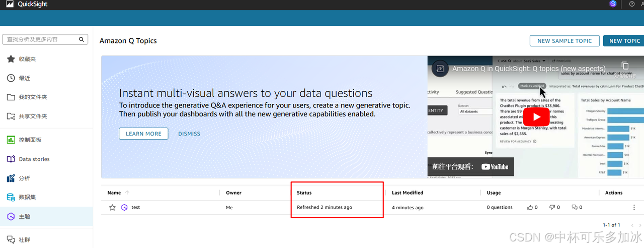Open the help question-mark icon
Image resolution: width=644 pixels, height=248 pixels.
tap(632, 4)
